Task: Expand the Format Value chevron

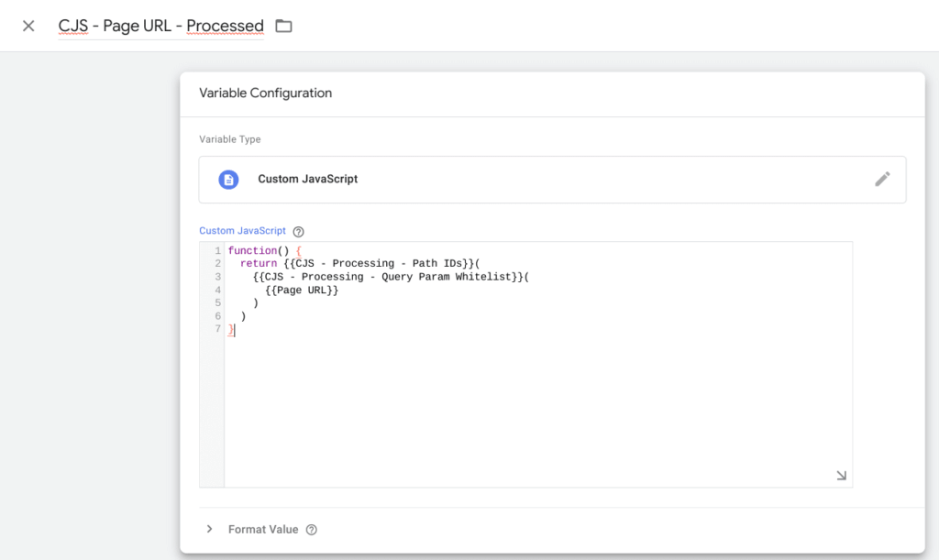Action: click(209, 530)
